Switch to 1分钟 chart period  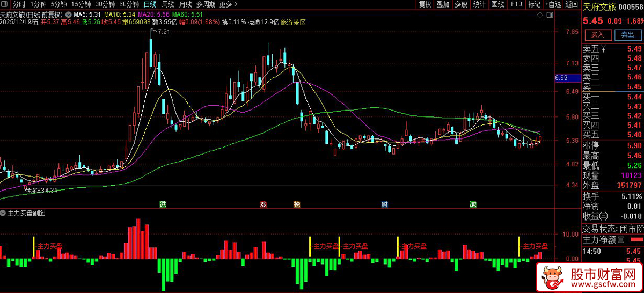click(x=38, y=4)
